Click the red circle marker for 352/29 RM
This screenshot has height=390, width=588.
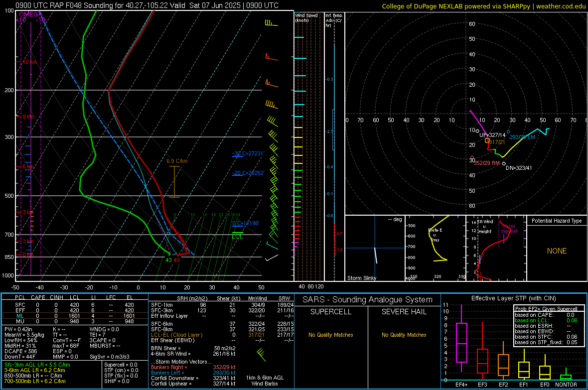click(x=472, y=158)
